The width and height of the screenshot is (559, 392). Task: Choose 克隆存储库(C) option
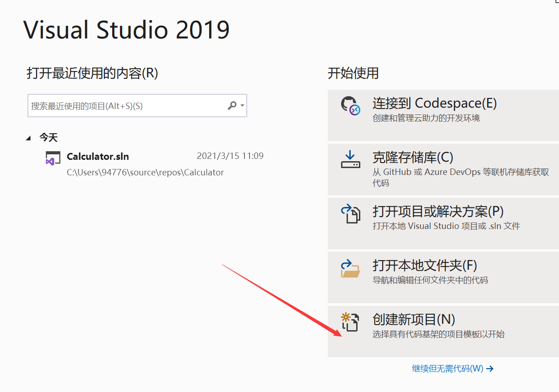443,169
